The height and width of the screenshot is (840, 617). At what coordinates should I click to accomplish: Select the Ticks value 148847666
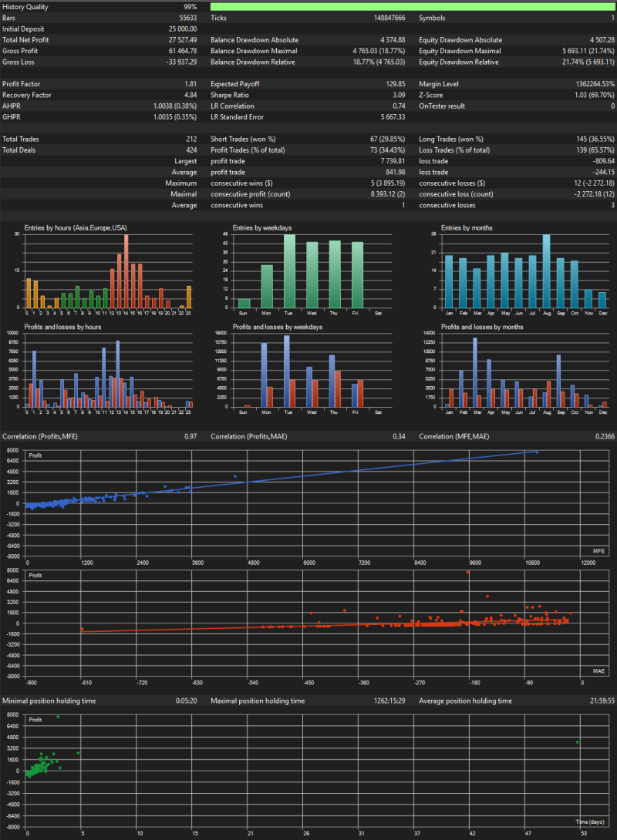click(x=389, y=18)
